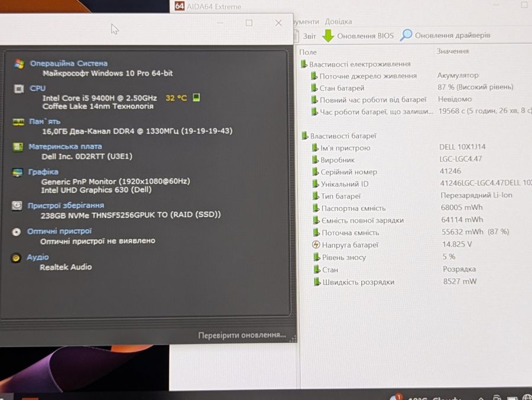Image resolution: width=532 pixels, height=400 pixels.
Task: Click magnifier icon for Оновлення драйверів
Action: tap(406, 35)
